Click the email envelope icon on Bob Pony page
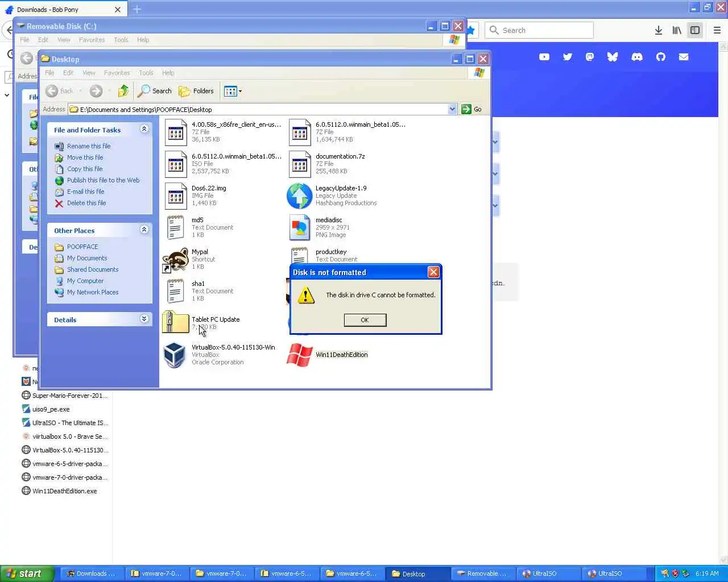The height and width of the screenshot is (582, 728). click(684, 57)
